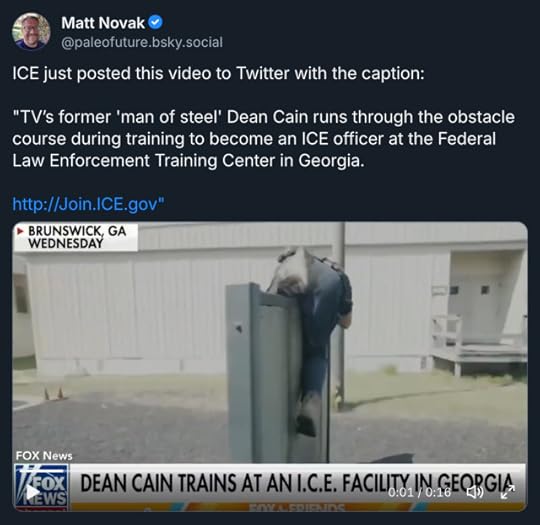The image size is (540, 525).
Task: Open the @paleofuture.bsky.social handle
Action: 142,42
